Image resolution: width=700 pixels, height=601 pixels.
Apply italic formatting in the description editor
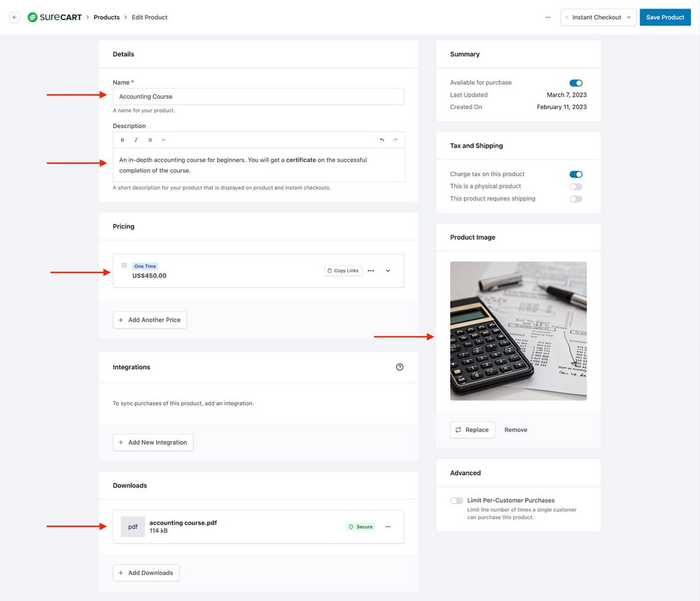(x=134, y=139)
